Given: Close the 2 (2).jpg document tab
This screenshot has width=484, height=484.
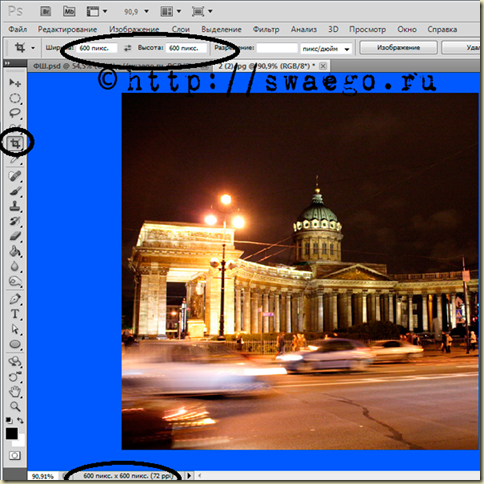Looking at the screenshot, I should (x=323, y=66).
